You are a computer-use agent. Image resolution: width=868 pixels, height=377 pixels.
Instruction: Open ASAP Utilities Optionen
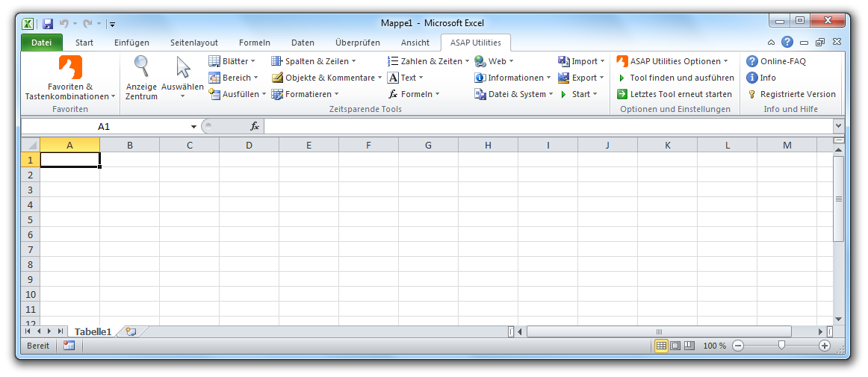tap(672, 61)
